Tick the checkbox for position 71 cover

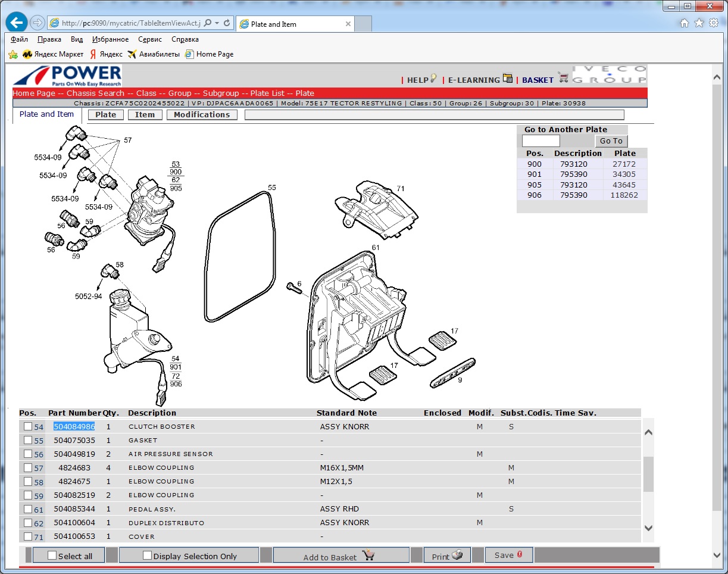pos(28,536)
